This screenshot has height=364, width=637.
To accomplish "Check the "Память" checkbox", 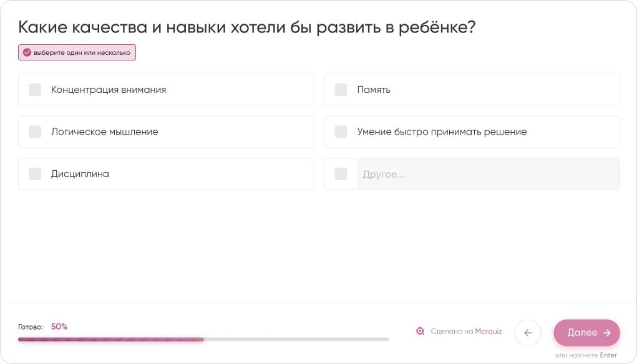I will [x=341, y=90].
